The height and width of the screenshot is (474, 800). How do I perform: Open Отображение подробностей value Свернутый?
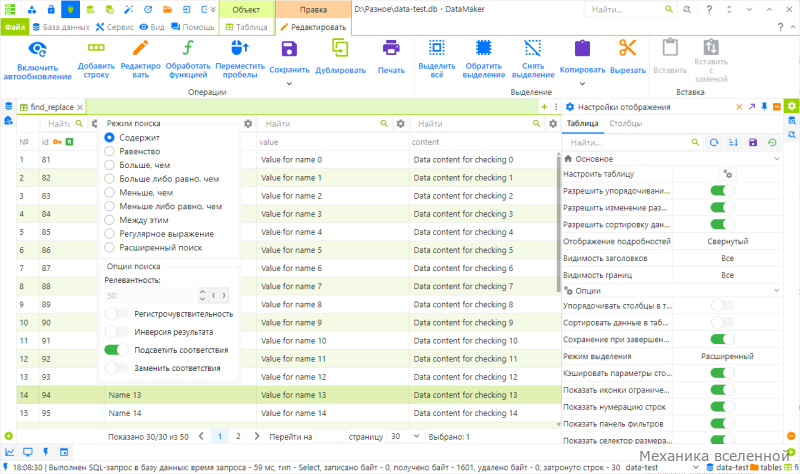(728, 241)
